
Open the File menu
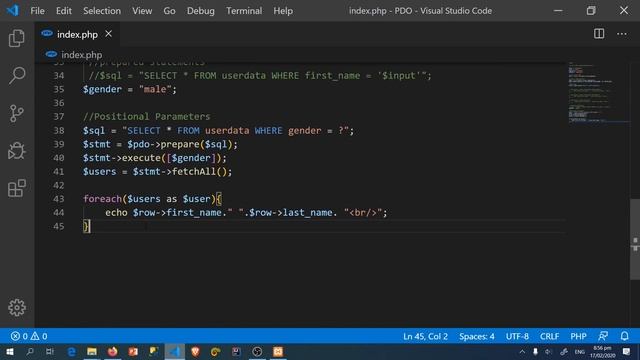37,11
